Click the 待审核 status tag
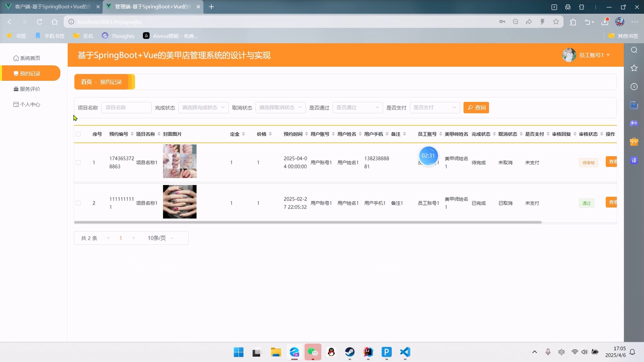 coord(588,163)
